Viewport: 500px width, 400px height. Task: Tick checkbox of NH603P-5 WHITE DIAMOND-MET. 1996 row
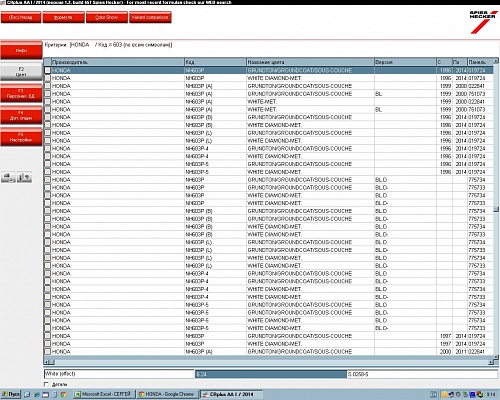point(48,172)
